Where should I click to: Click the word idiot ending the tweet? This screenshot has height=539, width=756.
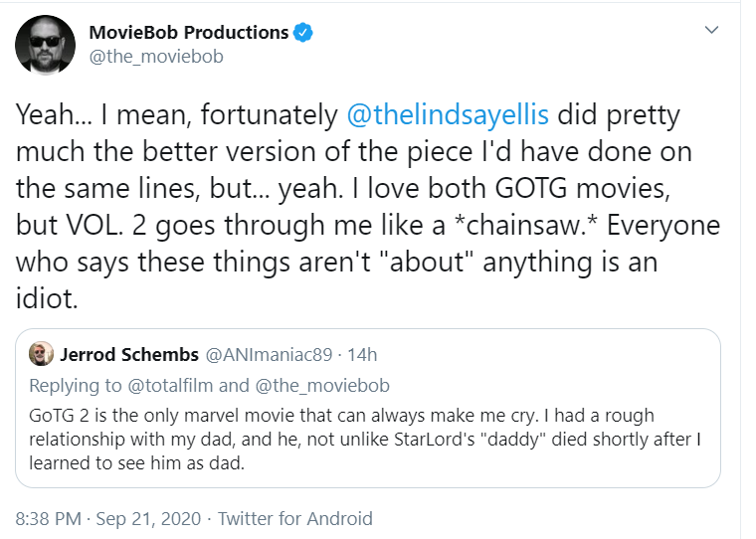pyautogui.click(x=47, y=298)
